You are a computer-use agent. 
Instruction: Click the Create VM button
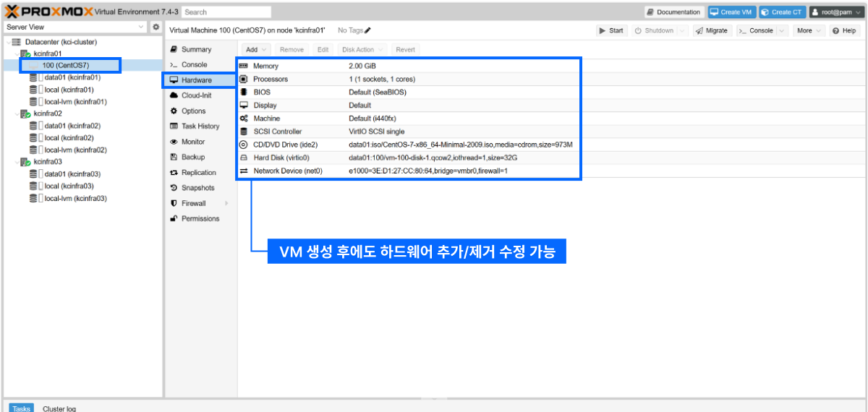point(731,12)
